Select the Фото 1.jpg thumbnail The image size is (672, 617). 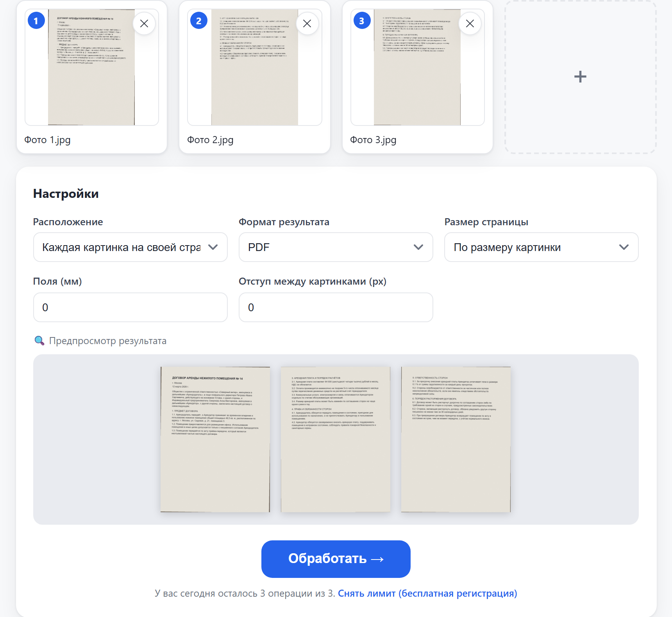point(92,67)
